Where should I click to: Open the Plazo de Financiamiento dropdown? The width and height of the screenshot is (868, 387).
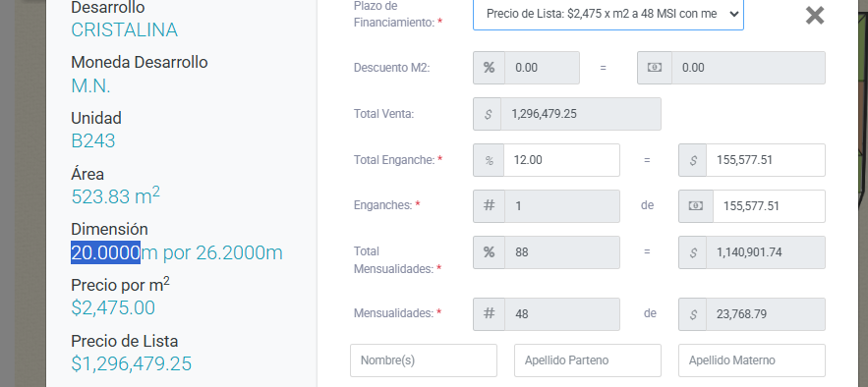coord(608,14)
